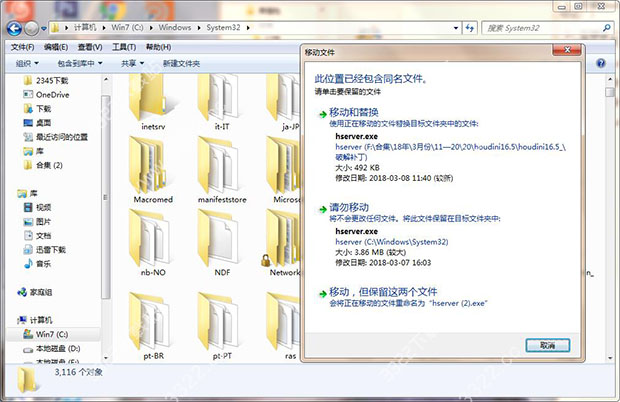Click the Back navigation arrow button
Screen dimensions: 620x402
click(x=14, y=28)
